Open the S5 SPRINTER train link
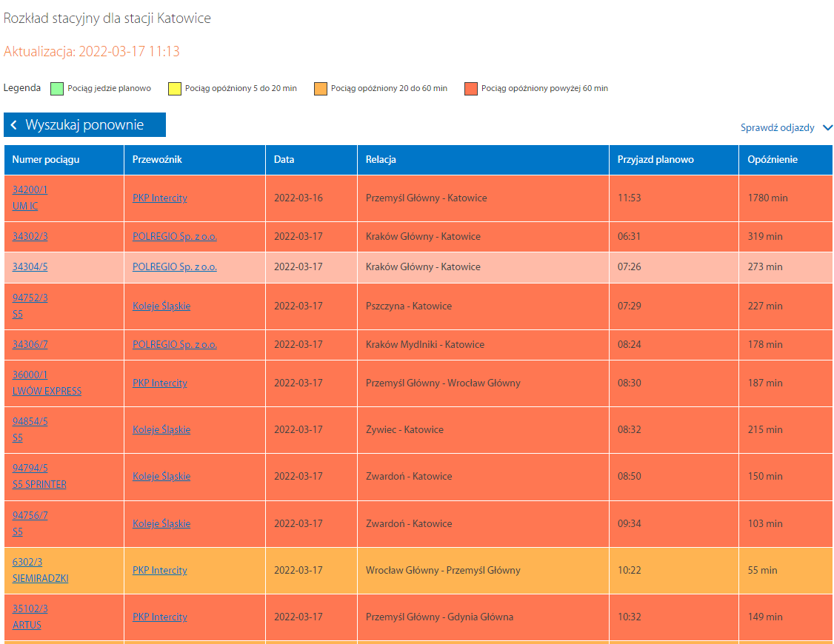The height and width of the screenshot is (644, 834). (39, 484)
